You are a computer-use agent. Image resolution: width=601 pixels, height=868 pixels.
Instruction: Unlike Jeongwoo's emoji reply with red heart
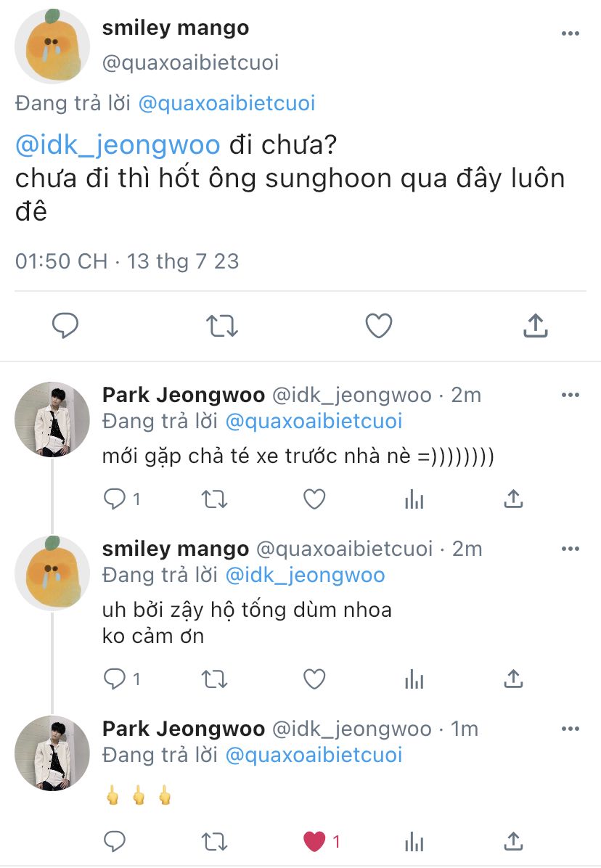pyautogui.click(x=314, y=841)
